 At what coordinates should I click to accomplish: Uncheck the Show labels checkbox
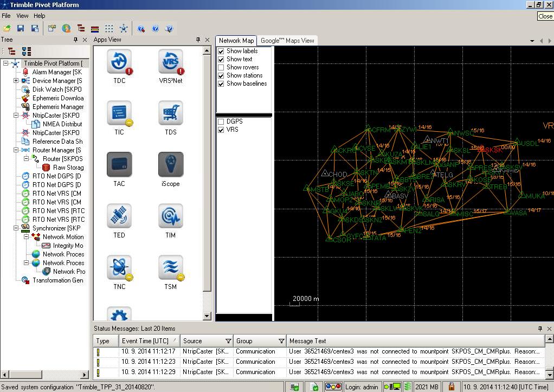[x=221, y=52]
